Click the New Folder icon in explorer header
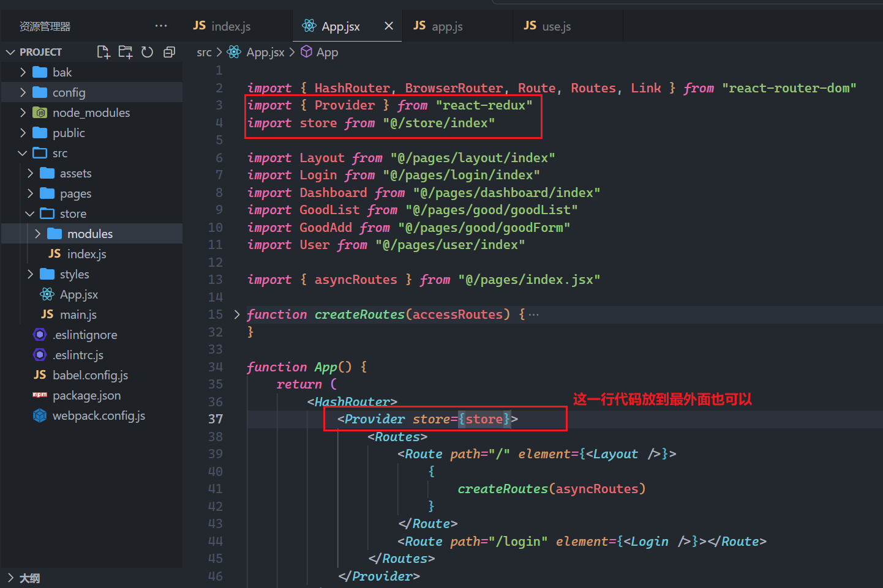883x588 pixels. pyautogui.click(x=126, y=52)
